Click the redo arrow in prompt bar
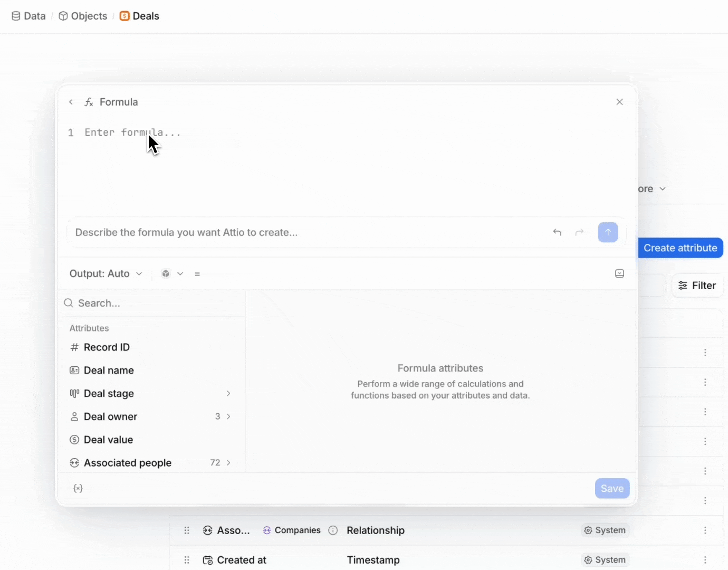The image size is (728, 570). 579,232
